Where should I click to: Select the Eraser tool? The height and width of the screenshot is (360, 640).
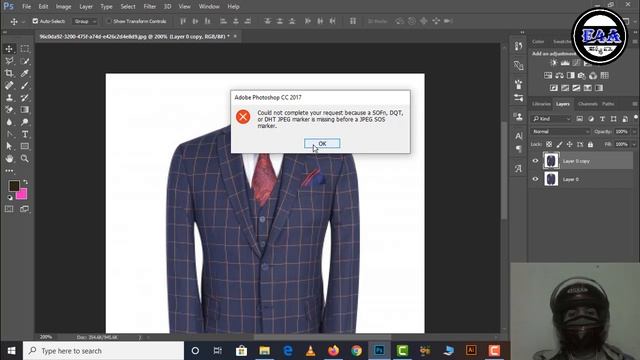(9, 109)
